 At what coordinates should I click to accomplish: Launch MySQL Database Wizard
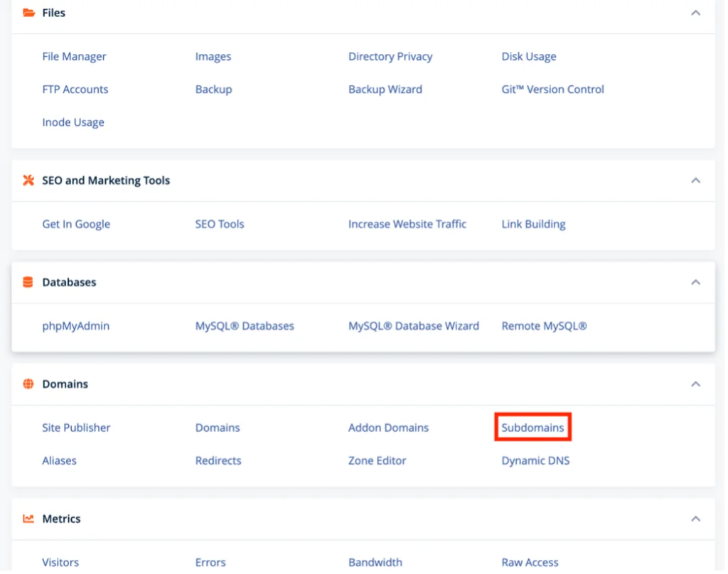coord(414,326)
